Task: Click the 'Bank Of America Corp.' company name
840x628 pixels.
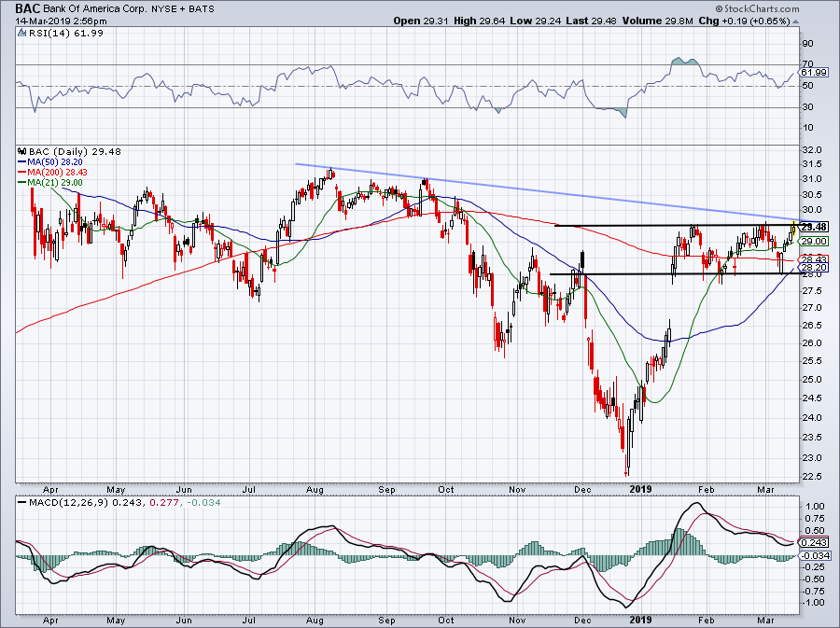Action: (x=96, y=9)
